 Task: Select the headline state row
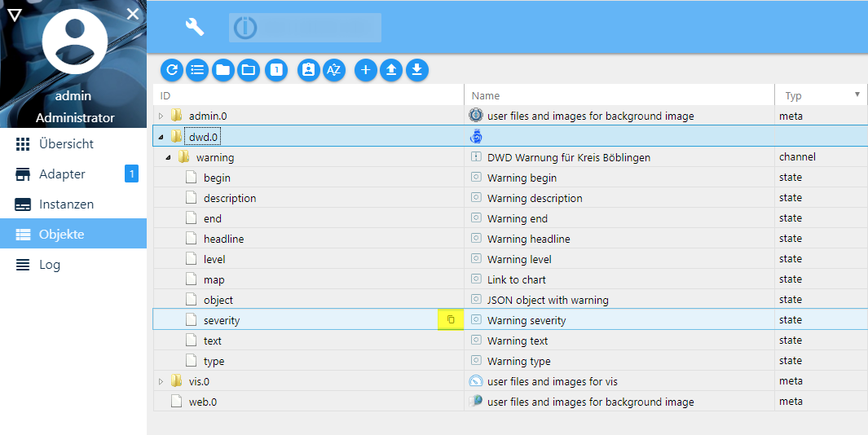[x=224, y=239]
